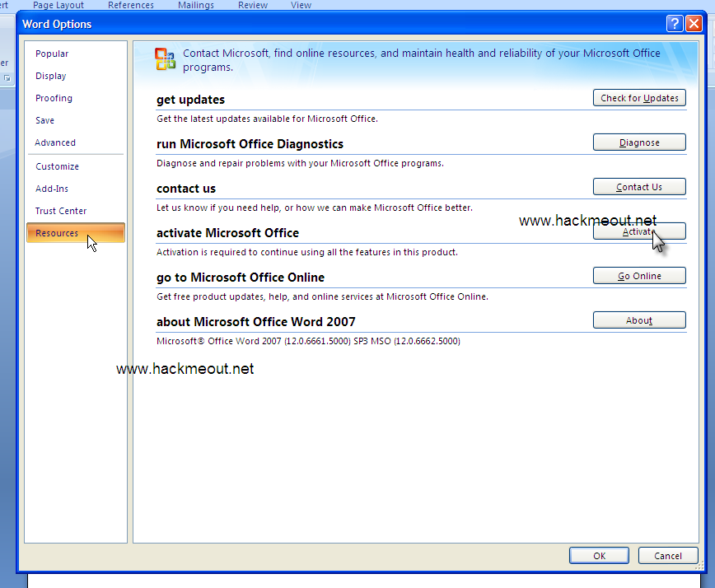Click 'Let us know if you need help' text
Image resolution: width=715 pixels, height=588 pixels.
pos(315,208)
